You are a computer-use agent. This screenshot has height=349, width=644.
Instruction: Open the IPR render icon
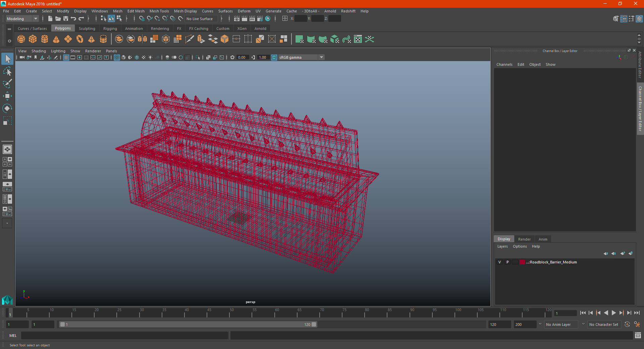(252, 19)
